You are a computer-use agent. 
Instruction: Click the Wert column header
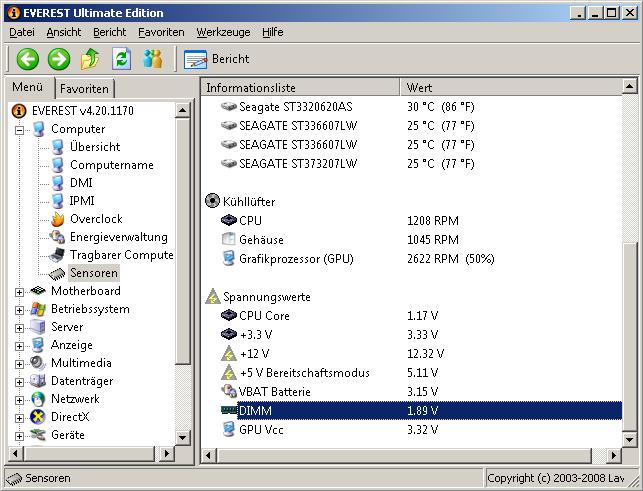coord(511,87)
